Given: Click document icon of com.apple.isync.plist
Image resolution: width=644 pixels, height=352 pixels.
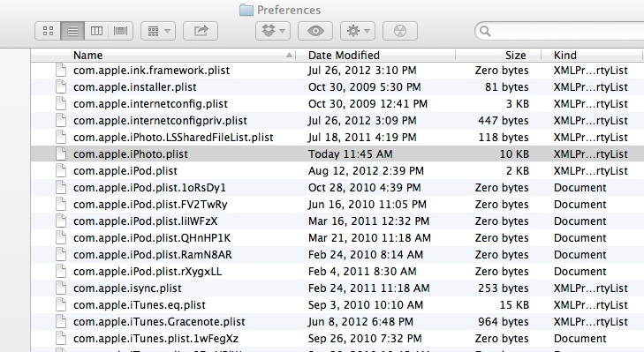Looking at the screenshot, I should [61, 288].
